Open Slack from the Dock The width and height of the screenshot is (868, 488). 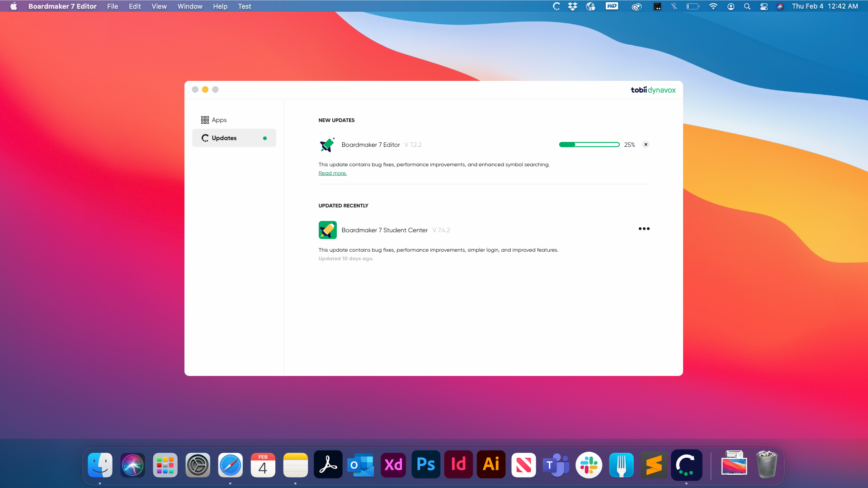[x=589, y=465]
